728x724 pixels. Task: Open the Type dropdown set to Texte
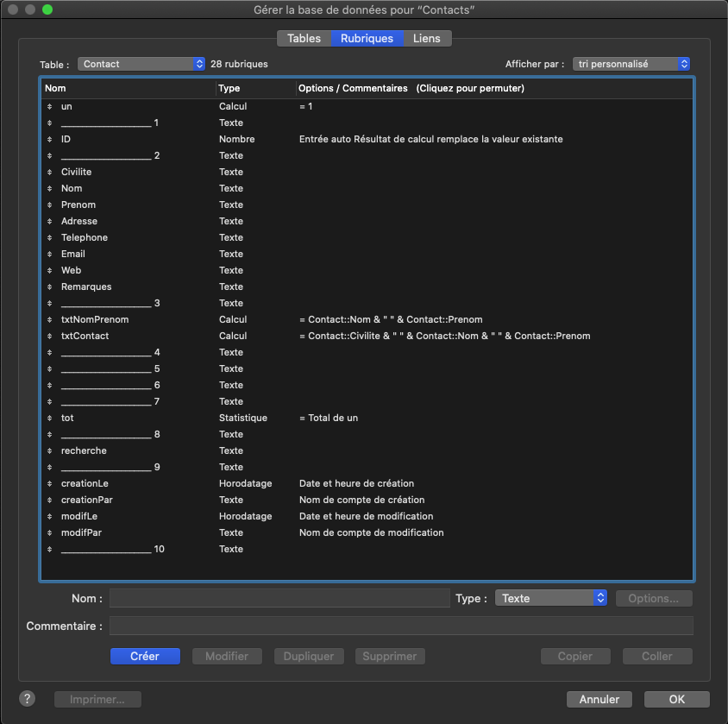[551, 598]
